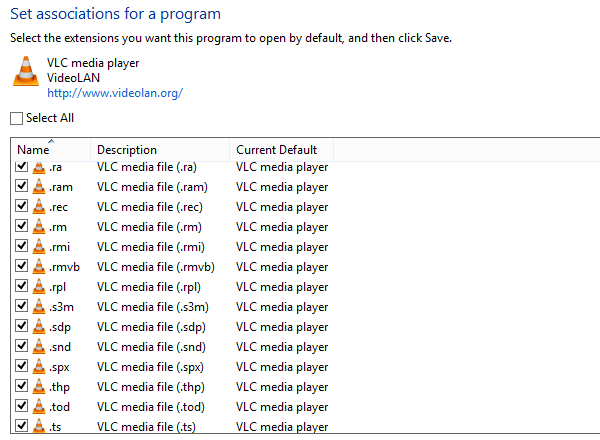Uncheck the .rm extension checkbox
Image resolution: width=600 pixels, height=440 pixels.
tap(21, 225)
